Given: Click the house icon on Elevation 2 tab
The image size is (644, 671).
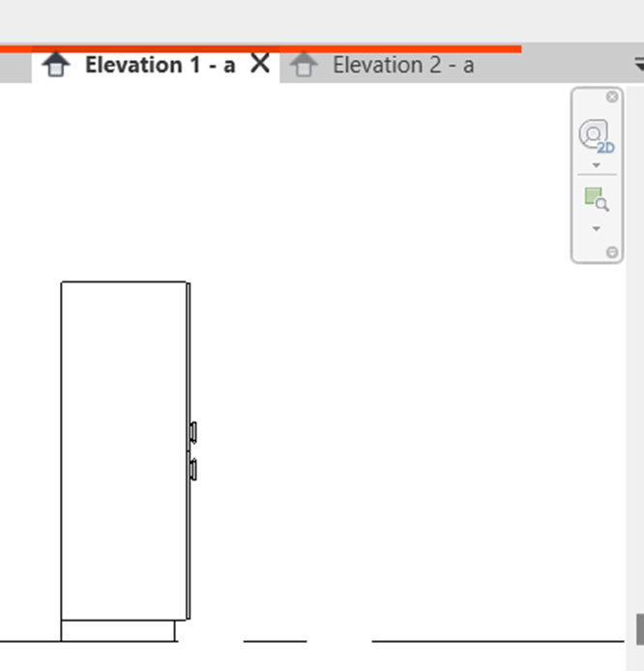Looking at the screenshot, I should [304, 64].
